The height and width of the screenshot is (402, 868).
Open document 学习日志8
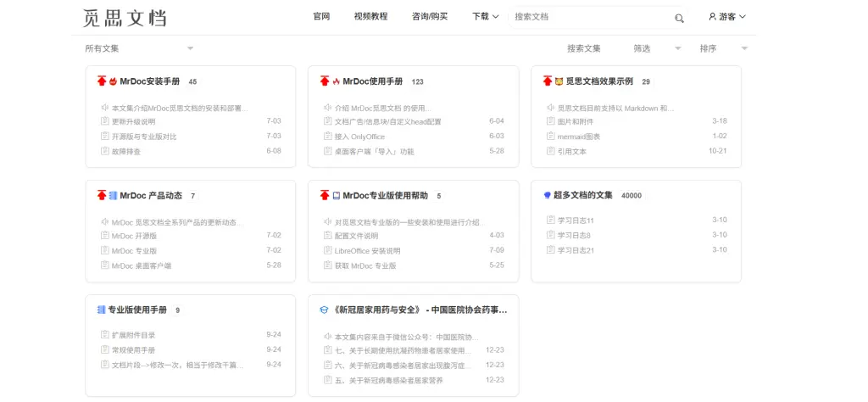tap(574, 235)
